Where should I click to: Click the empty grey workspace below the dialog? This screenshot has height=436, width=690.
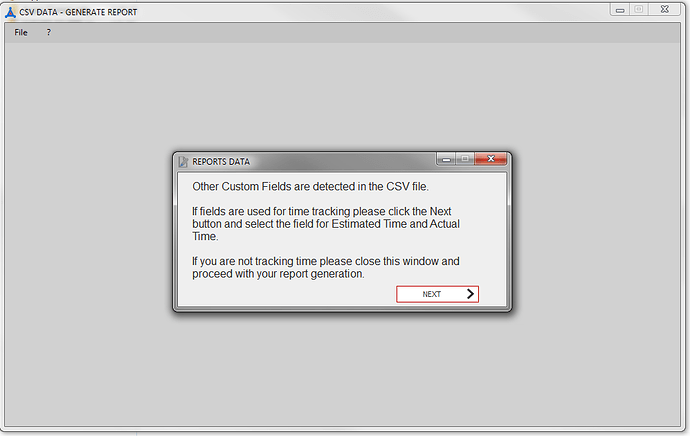[342, 370]
